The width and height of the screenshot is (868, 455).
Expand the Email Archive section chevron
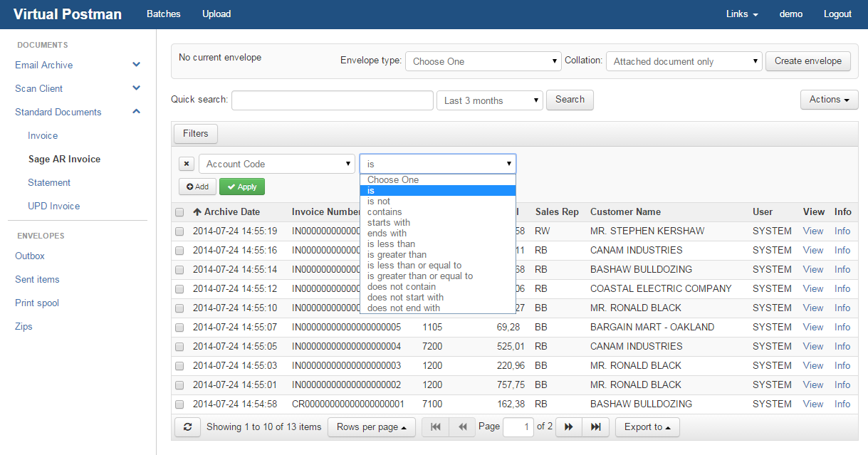coord(137,65)
